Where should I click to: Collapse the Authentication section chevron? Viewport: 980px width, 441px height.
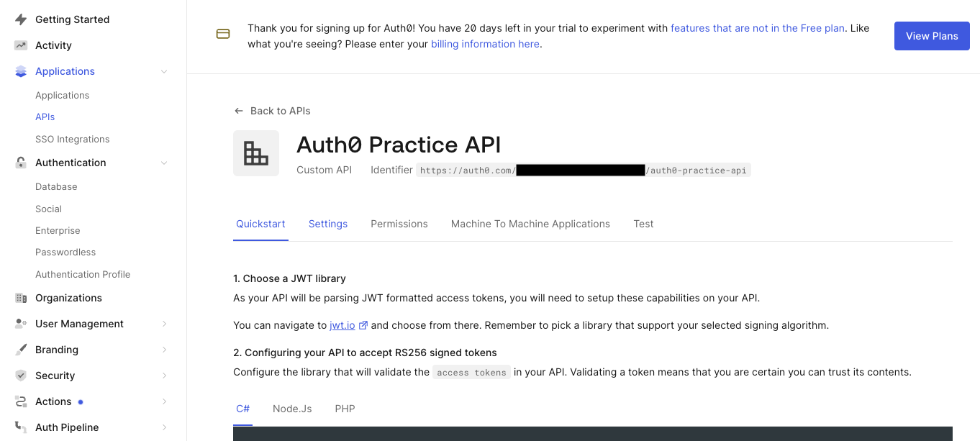pos(163,162)
